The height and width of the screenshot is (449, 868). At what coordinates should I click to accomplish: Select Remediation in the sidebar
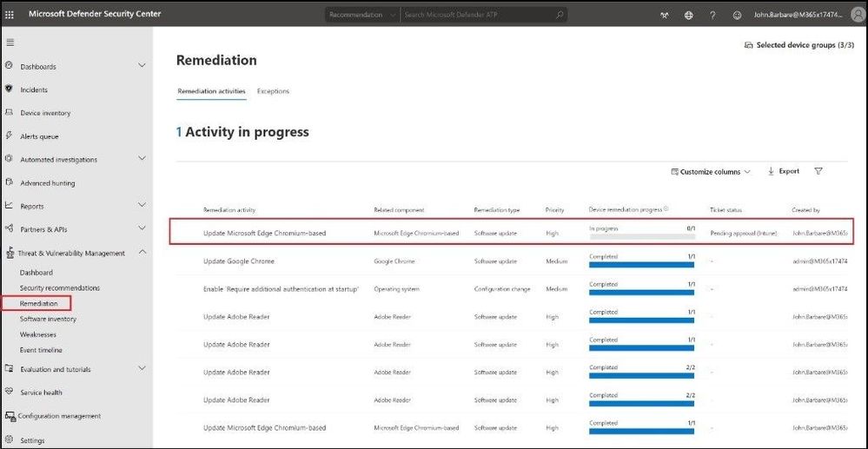37,303
